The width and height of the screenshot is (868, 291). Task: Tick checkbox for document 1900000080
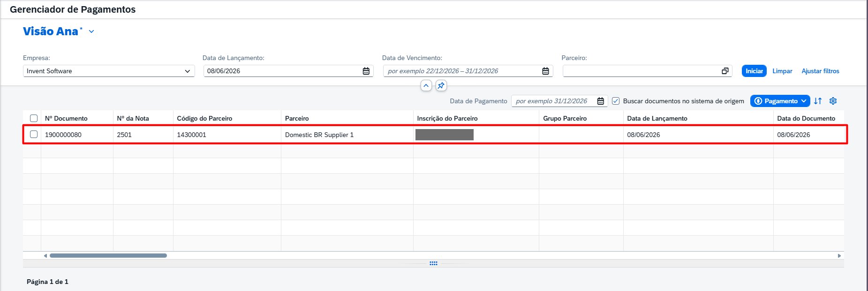tap(34, 134)
